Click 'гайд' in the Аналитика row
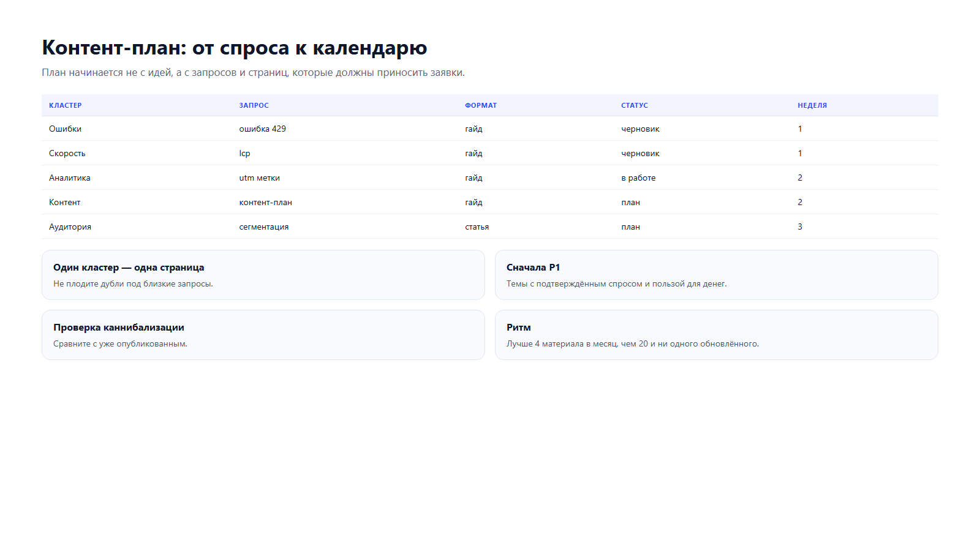The width and height of the screenshot is (980, 551). click(x=473, y=178)
